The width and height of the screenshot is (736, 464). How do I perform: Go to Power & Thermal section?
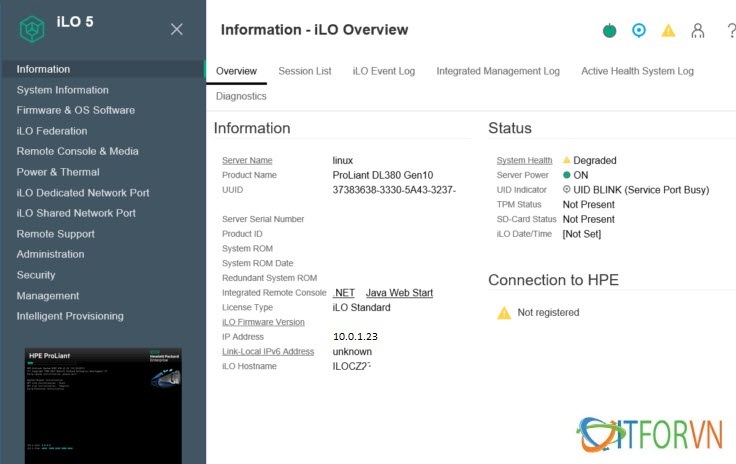pos(57,172)
